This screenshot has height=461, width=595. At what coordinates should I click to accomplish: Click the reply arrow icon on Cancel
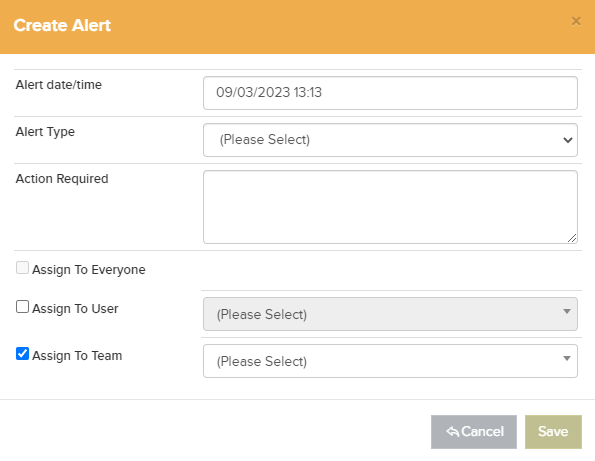tap(453, 431)
